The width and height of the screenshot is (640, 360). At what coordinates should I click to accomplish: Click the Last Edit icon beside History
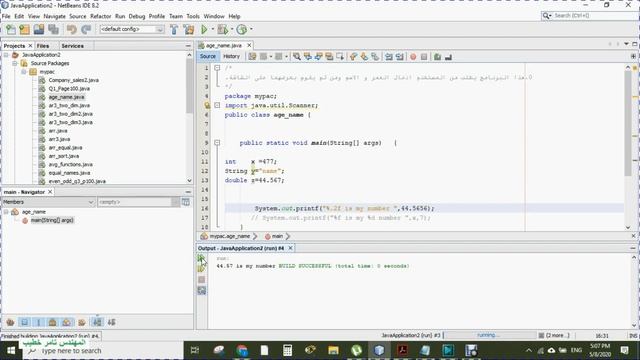[x=252, y=57]
